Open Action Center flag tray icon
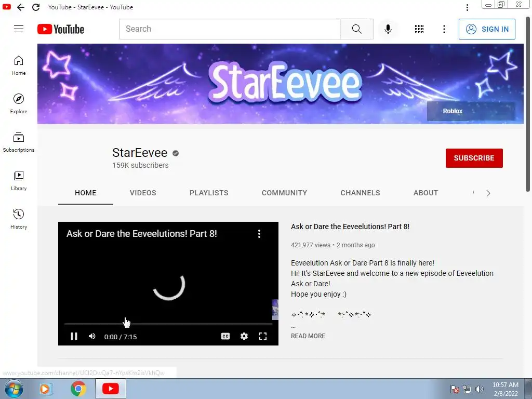Image resolution: width=532 pixels, height=399 pixels. tap(455, 389)
